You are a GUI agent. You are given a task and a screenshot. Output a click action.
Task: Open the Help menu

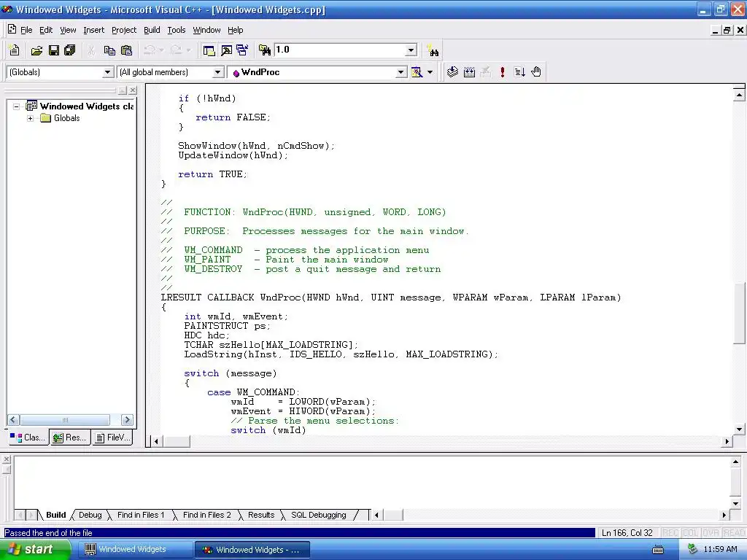point(236,30)
